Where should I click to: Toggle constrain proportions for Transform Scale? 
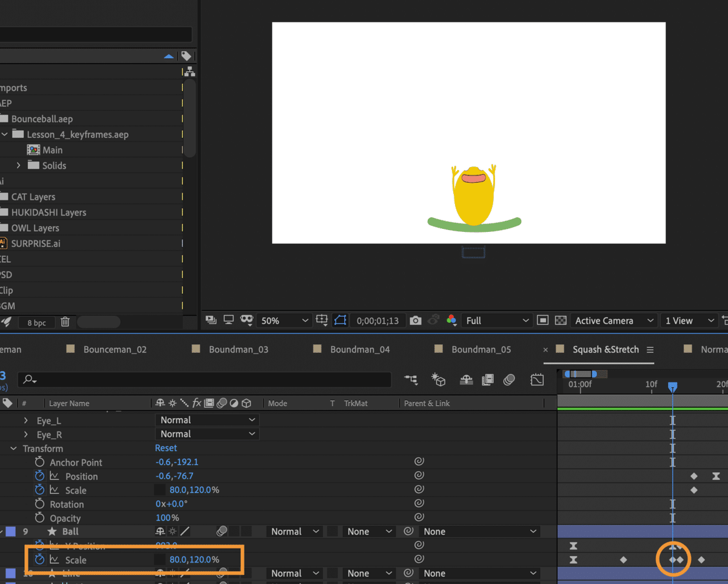[x=160, y=490]
